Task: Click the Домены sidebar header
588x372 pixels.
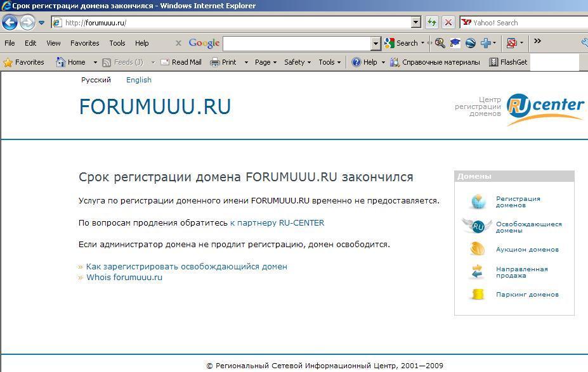Action: (x=514, y=176)
